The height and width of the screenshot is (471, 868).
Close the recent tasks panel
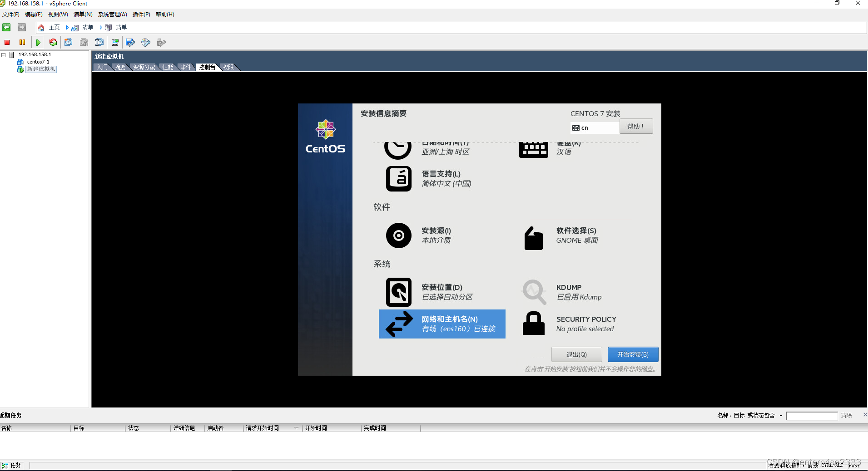coord(865,415)
